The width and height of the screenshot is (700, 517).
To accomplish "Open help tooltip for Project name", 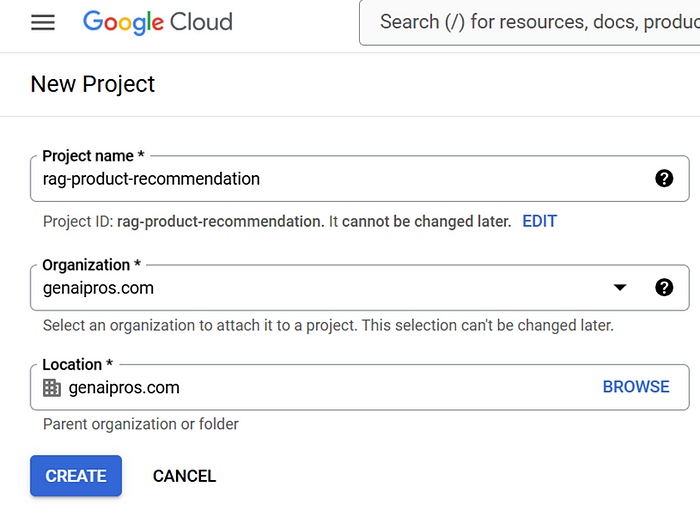I will 664,179.
